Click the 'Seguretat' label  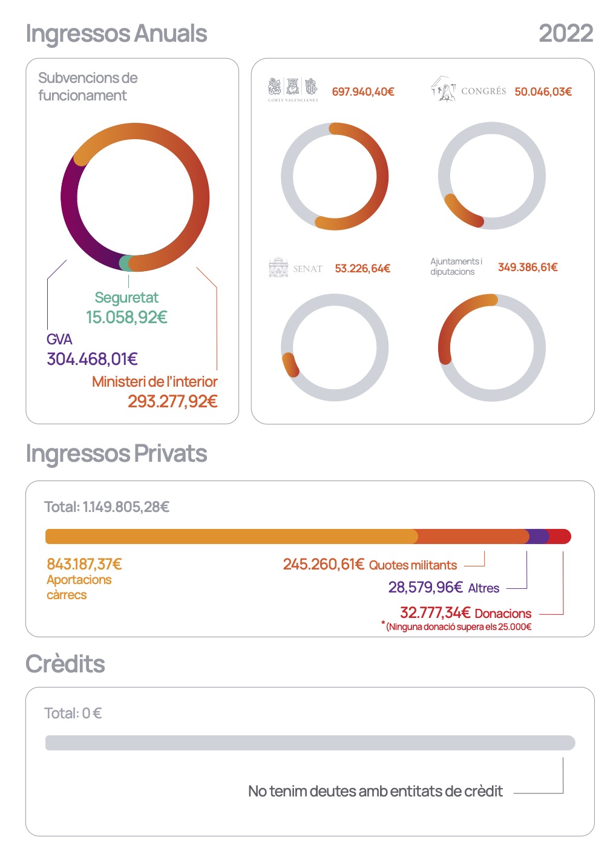point(126,297)
